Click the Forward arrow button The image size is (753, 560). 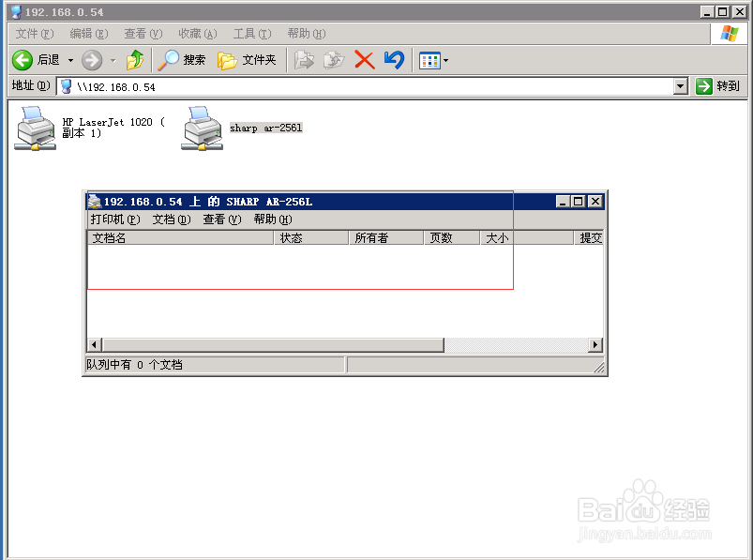point(92,61)
